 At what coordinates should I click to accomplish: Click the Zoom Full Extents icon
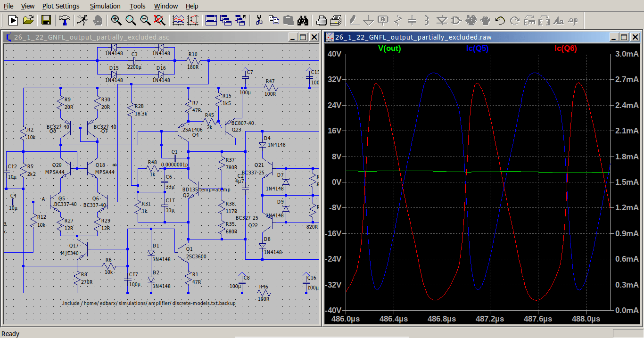(160, 20)
